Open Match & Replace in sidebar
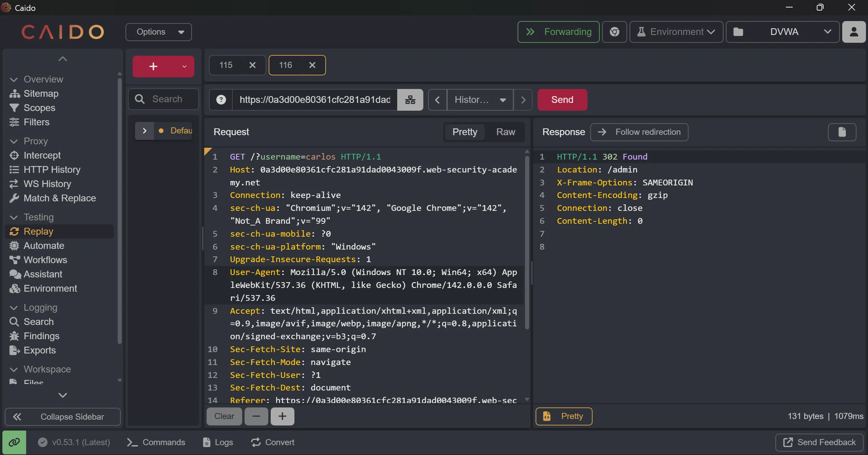 coord(60,198)
